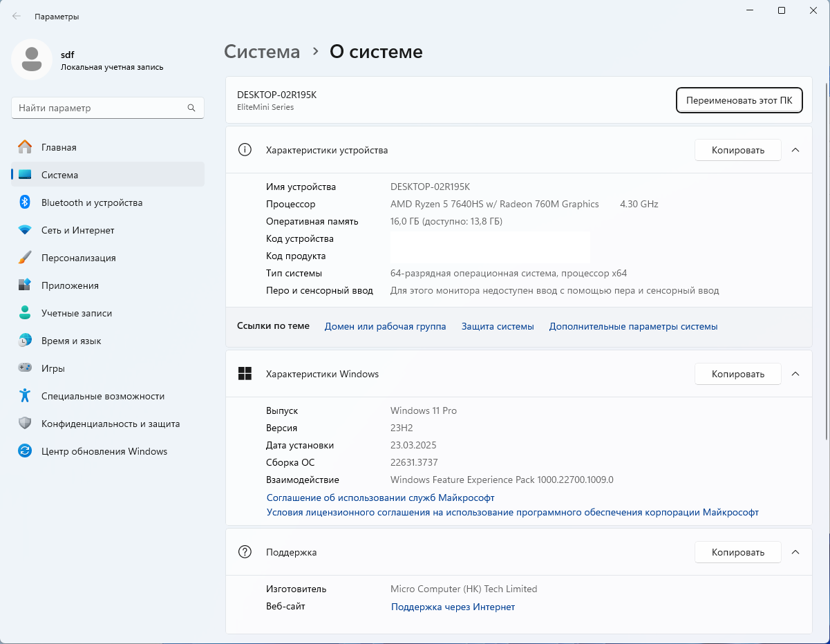Viewport: 830px width, 644px height.
Task: Click the Find a setting search field
Action: [100, 108]
